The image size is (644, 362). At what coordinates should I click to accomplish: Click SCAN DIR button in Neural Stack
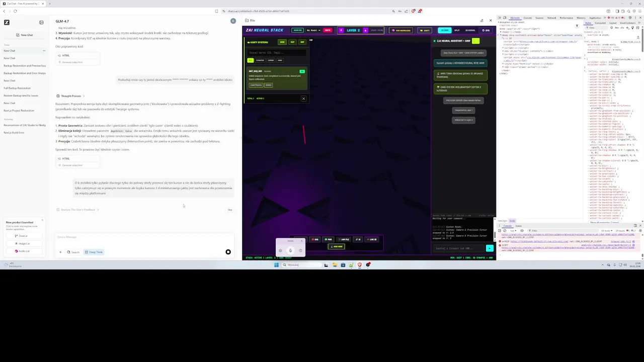[298, 30]
